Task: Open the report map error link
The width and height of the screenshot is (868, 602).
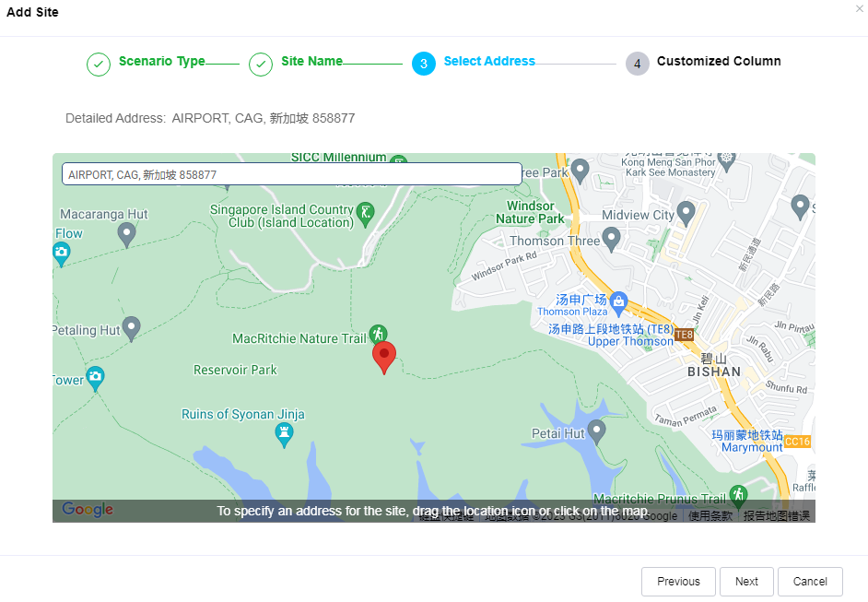Action: tap(776, 516)
